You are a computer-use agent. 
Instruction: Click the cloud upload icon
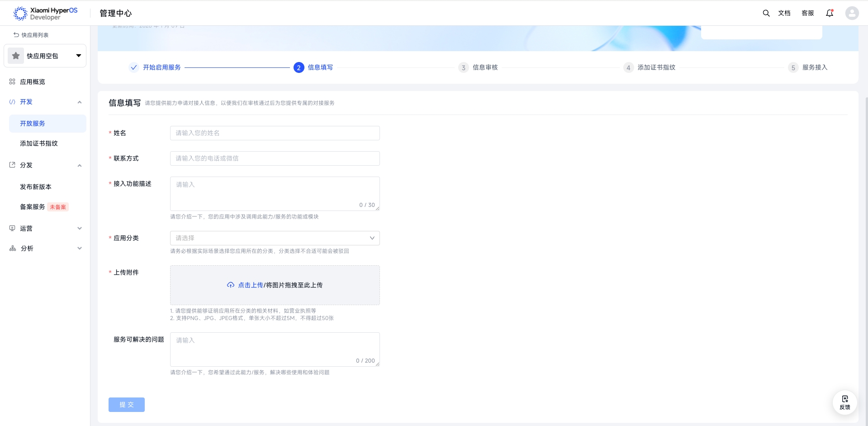pos(231,285)
